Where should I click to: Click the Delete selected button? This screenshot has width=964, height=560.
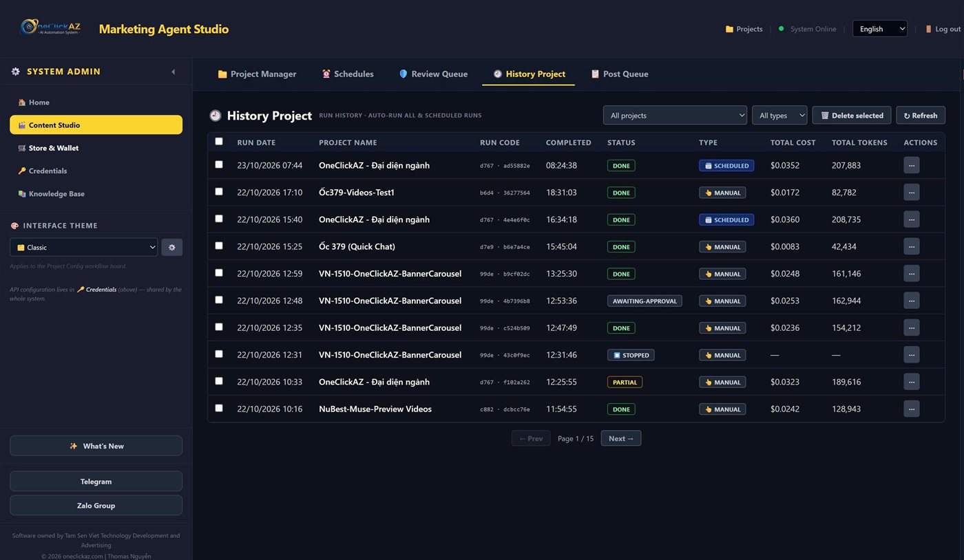[x=852, y=116]
